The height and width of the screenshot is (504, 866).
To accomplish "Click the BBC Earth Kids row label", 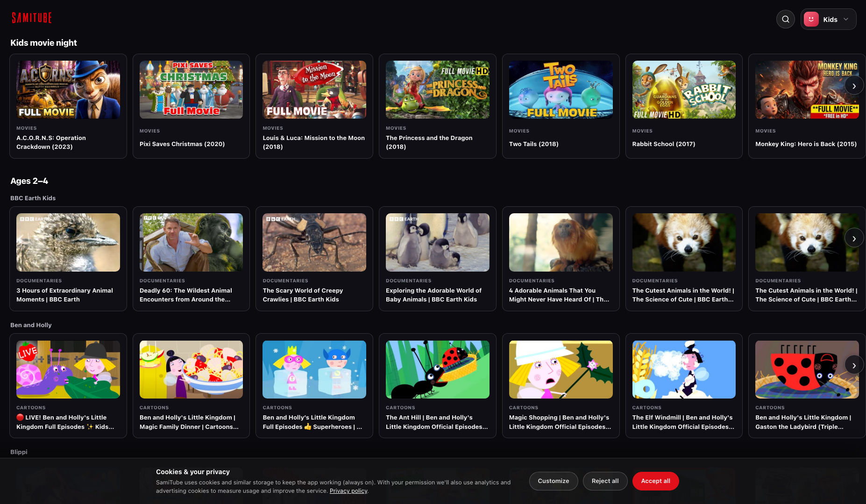I will tap(33, 198).
